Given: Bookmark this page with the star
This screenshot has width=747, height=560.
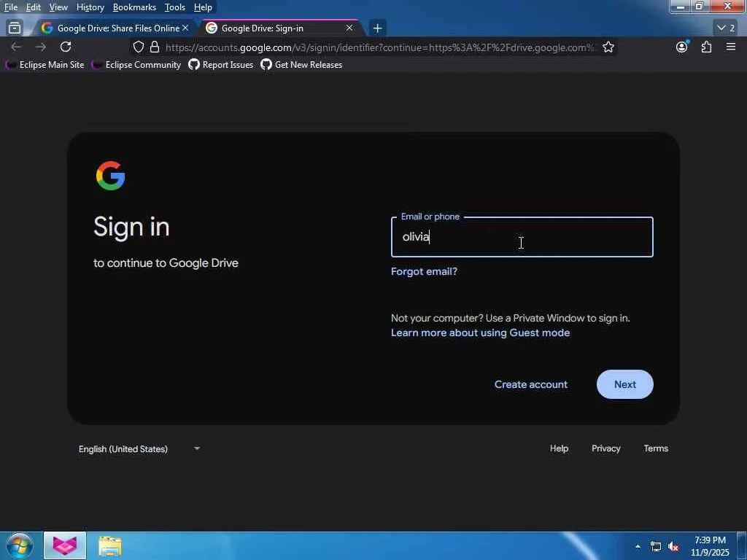Looking at the screenshot, I should pyautogui.click(x=608, y=47).
